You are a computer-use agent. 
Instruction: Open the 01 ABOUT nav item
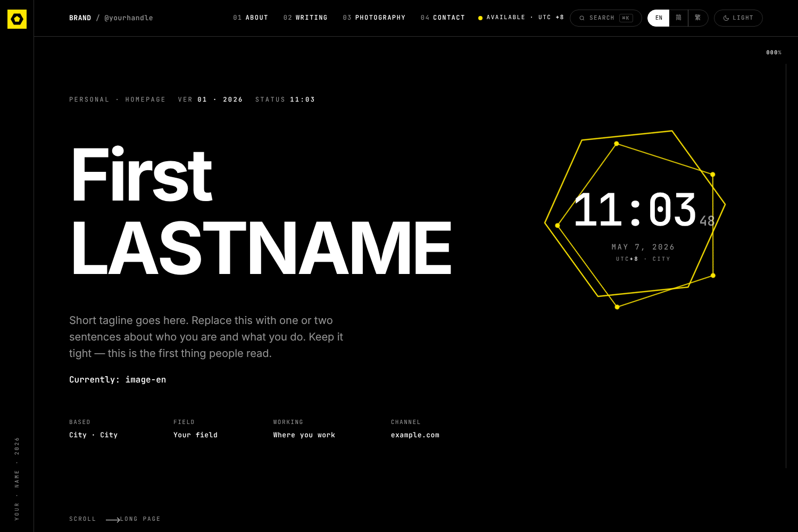251,18
